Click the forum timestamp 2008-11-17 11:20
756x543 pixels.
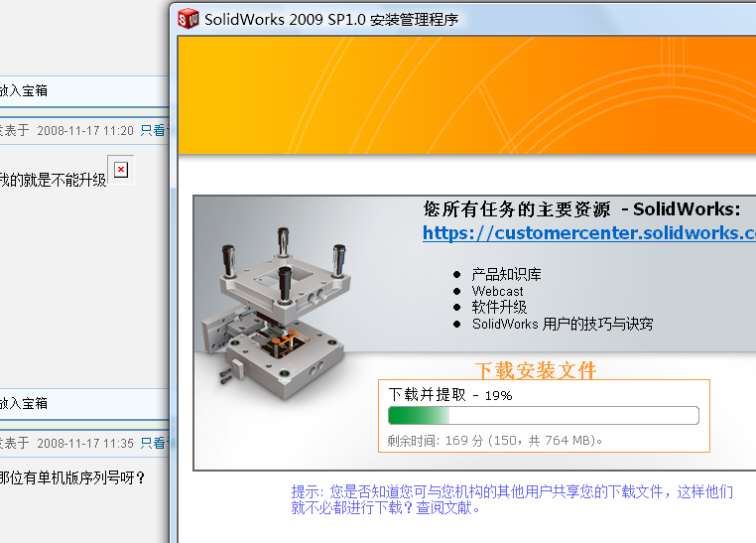85,131
